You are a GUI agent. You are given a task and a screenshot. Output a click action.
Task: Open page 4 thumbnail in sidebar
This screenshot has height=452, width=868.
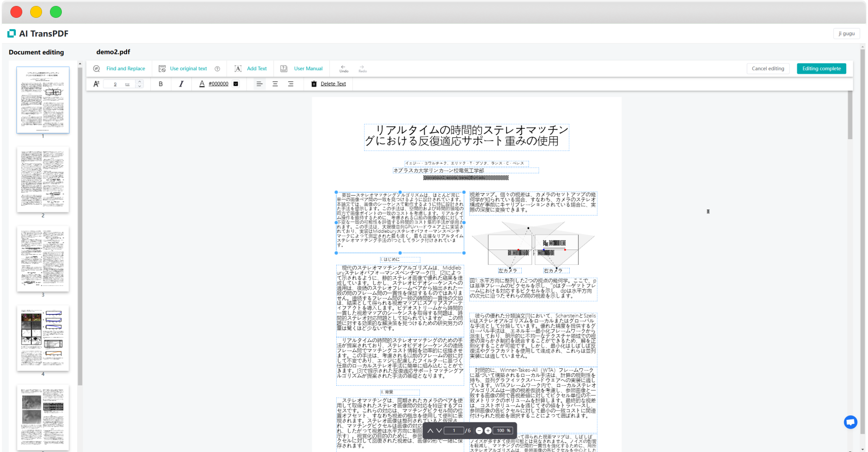43,338
